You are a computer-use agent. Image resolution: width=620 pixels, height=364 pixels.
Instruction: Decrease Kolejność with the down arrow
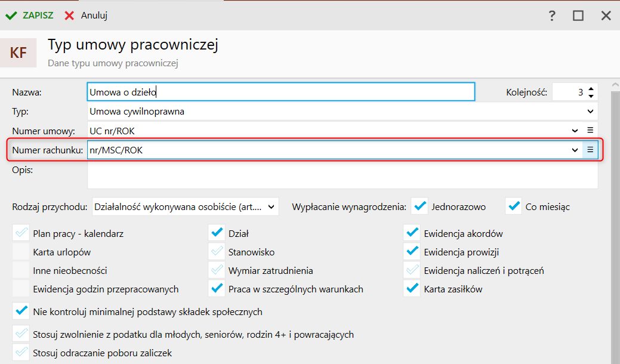coord(591,95)
